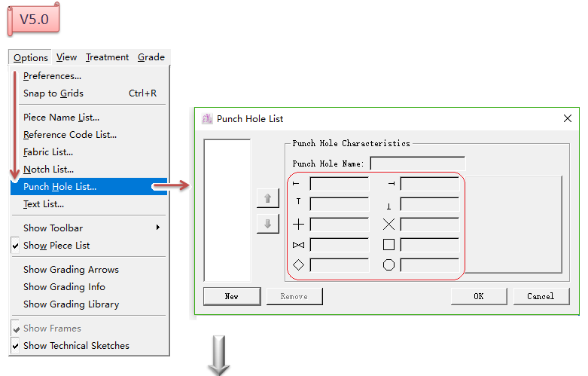Click the plus punch hole symbol
The width and height of the screenshot is (588, 376).
[x=298, y=224]
